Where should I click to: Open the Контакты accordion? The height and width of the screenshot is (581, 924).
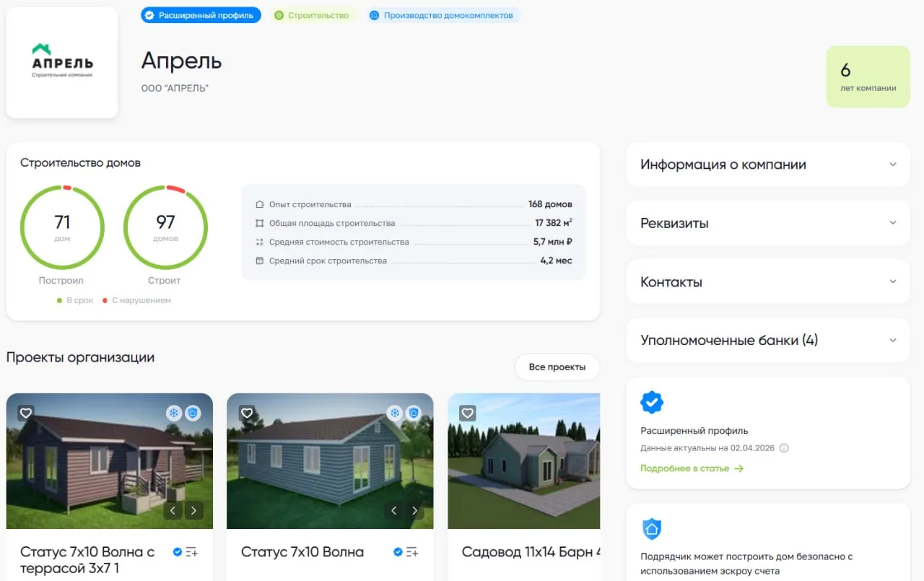coord(767,282)
